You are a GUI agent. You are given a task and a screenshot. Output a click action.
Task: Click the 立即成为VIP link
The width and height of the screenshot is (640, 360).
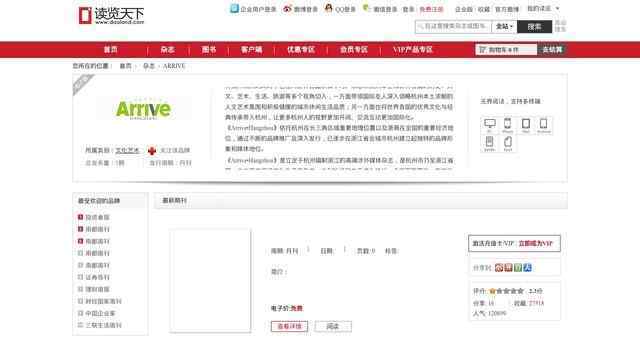(x=536, y=244)
